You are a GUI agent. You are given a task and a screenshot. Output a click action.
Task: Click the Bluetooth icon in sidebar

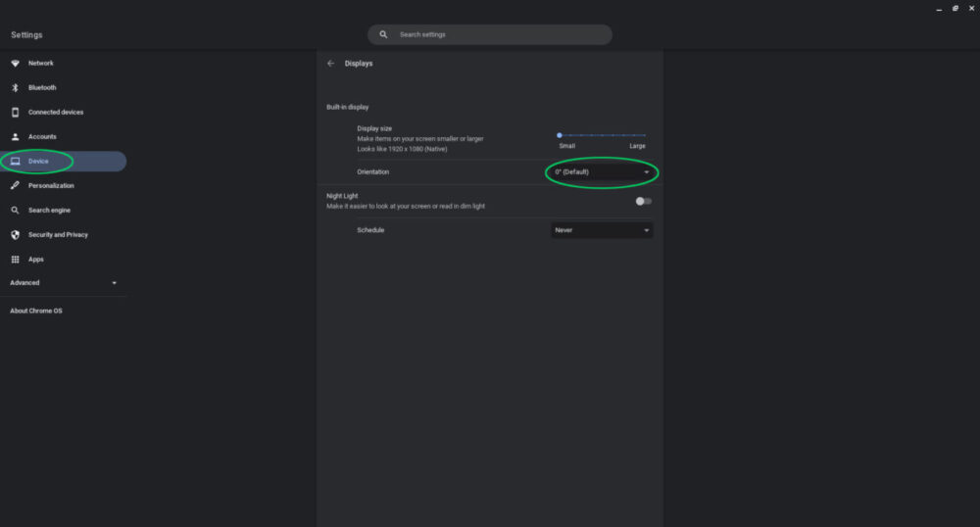point(15,87)
